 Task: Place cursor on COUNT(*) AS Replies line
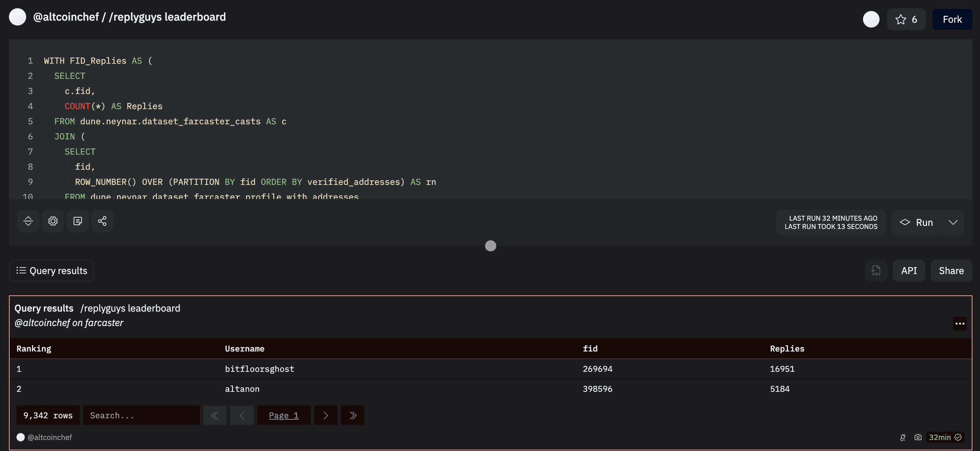click(x=113, y=106)
